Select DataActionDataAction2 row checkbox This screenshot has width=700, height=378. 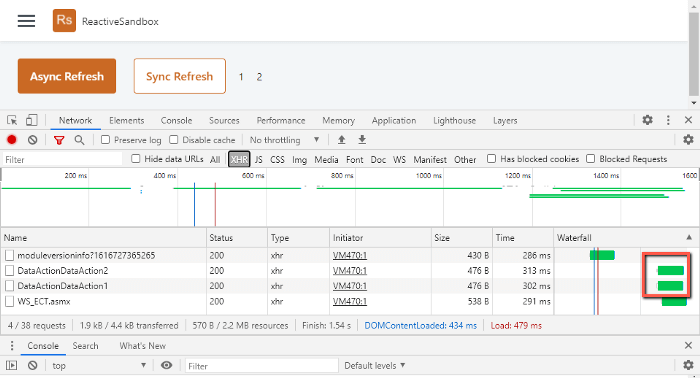9,270
